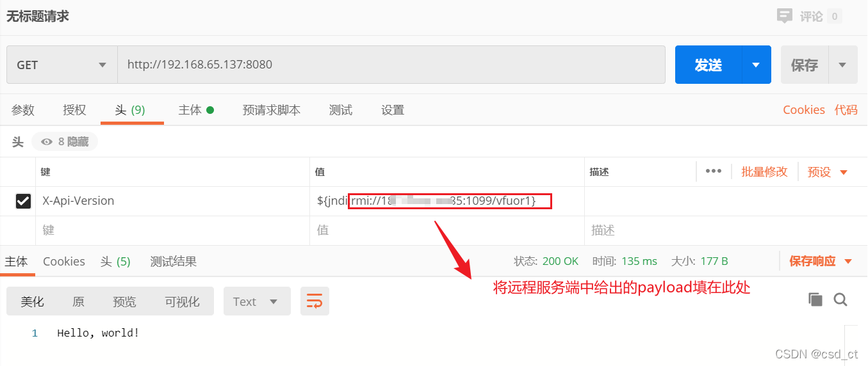Screen dimensions: 868x366
Task: Click 批量修改 bulk edit
Action: pos(764,171)
